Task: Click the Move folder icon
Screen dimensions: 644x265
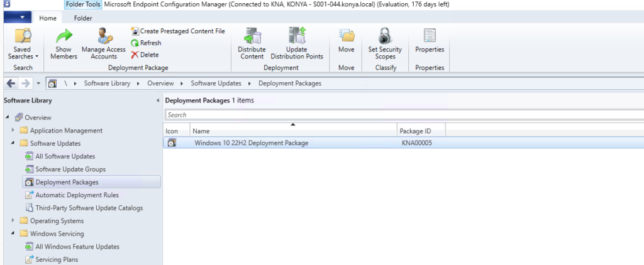Action: pos(347,36)
